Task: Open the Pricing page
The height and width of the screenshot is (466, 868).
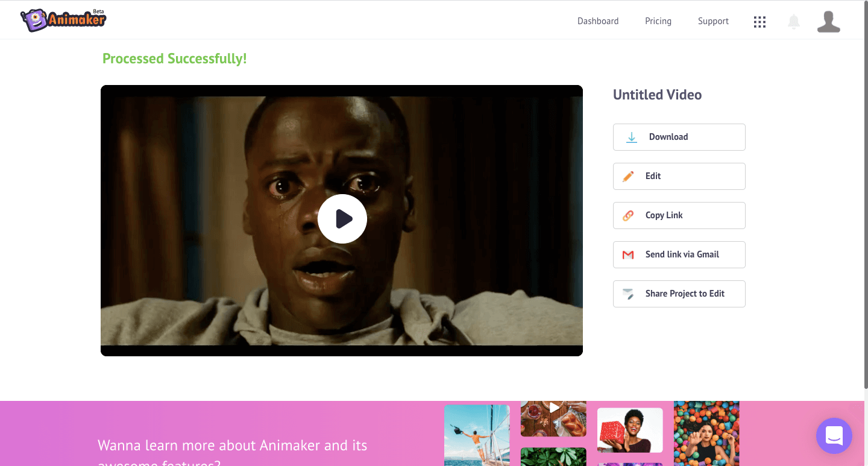Action: [x=658, y=21]
